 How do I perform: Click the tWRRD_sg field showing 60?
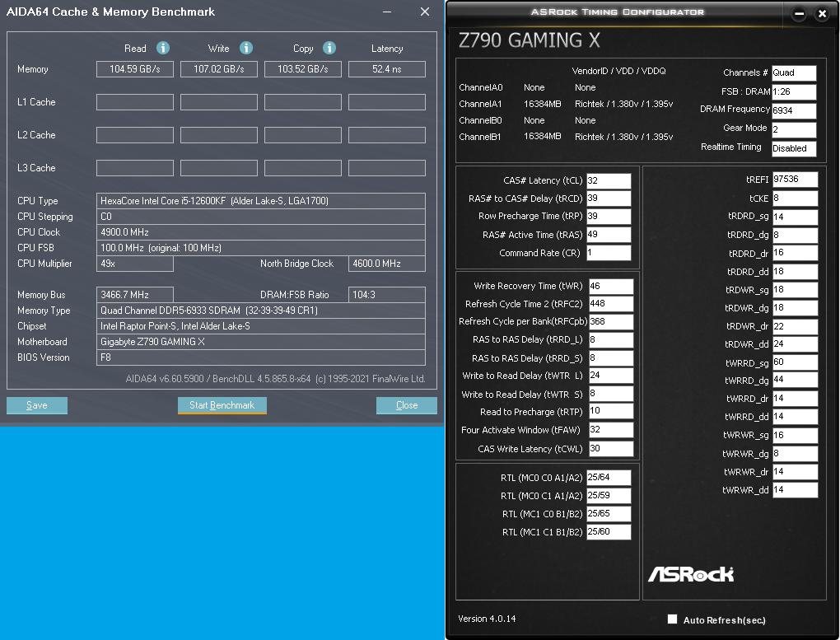[796, 362]
